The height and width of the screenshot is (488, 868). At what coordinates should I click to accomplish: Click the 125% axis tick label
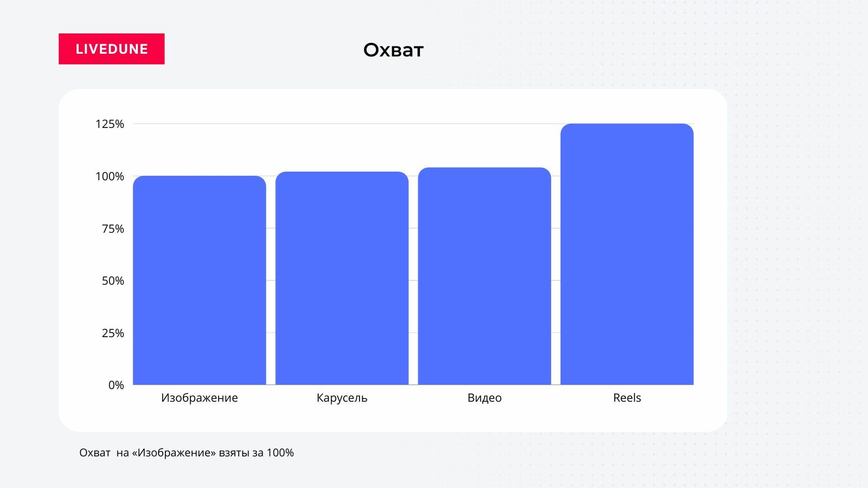tap(110, 124)
